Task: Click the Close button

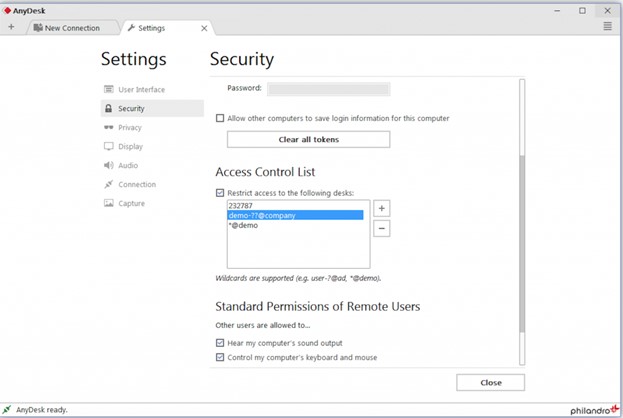Action: [x=490, y=383]
